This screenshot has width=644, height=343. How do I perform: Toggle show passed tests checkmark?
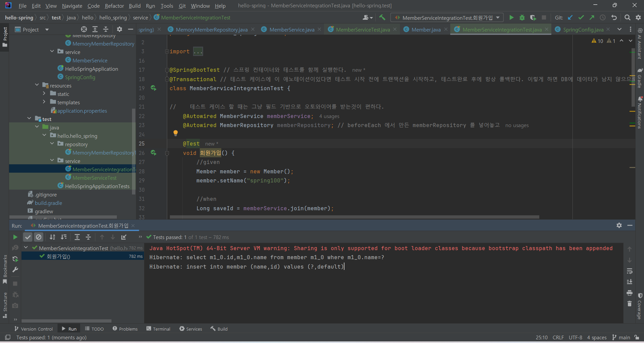pyautogui.click(x=28, y=237)
